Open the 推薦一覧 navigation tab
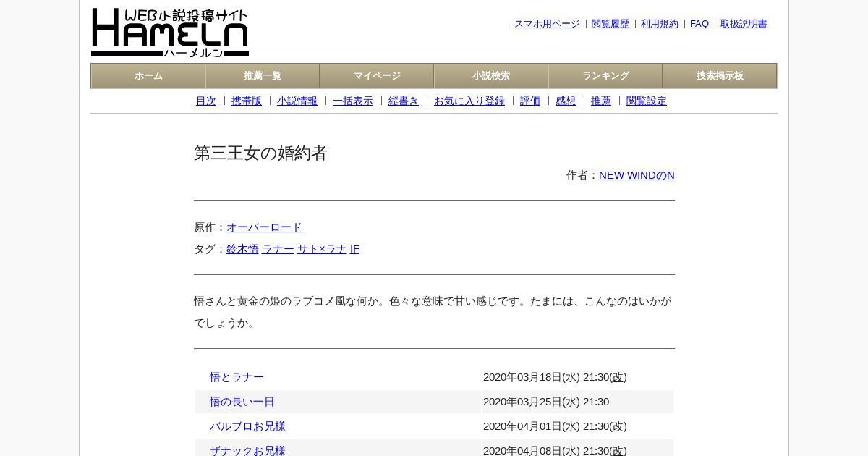This screenshot has height=456, width=868. (263, 76)
